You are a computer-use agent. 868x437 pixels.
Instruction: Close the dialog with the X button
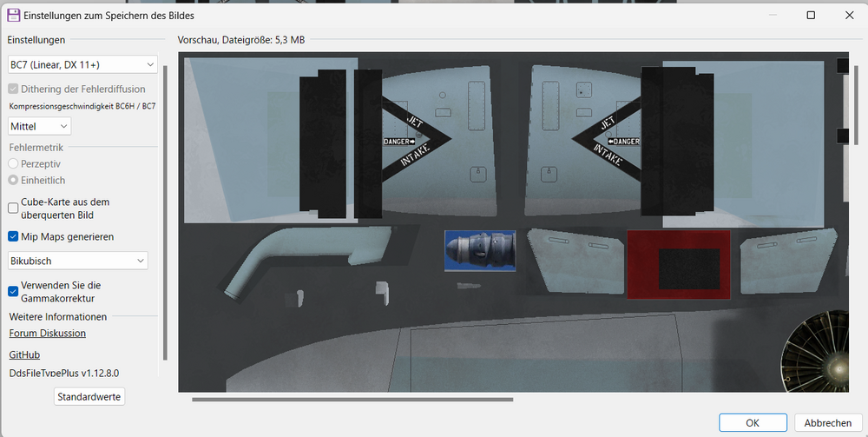point(849,15)
